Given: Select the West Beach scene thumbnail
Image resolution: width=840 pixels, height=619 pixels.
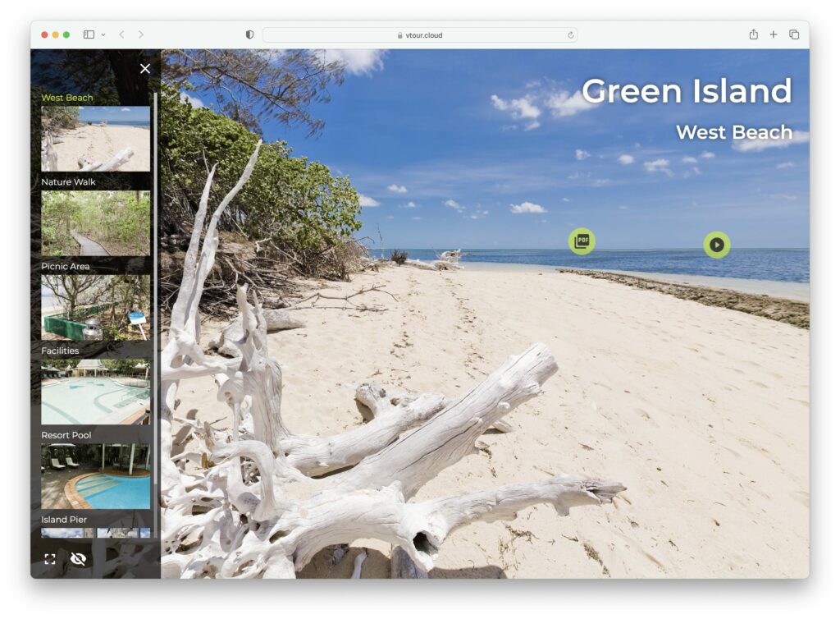Looking at the screenshot, I should [x=96, y=139].
